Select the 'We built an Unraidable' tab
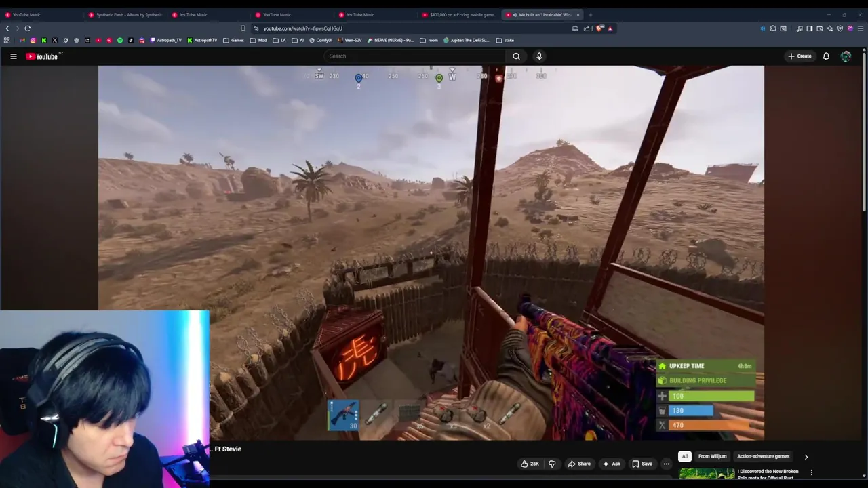The image size is (868, 488). point(540,14)
